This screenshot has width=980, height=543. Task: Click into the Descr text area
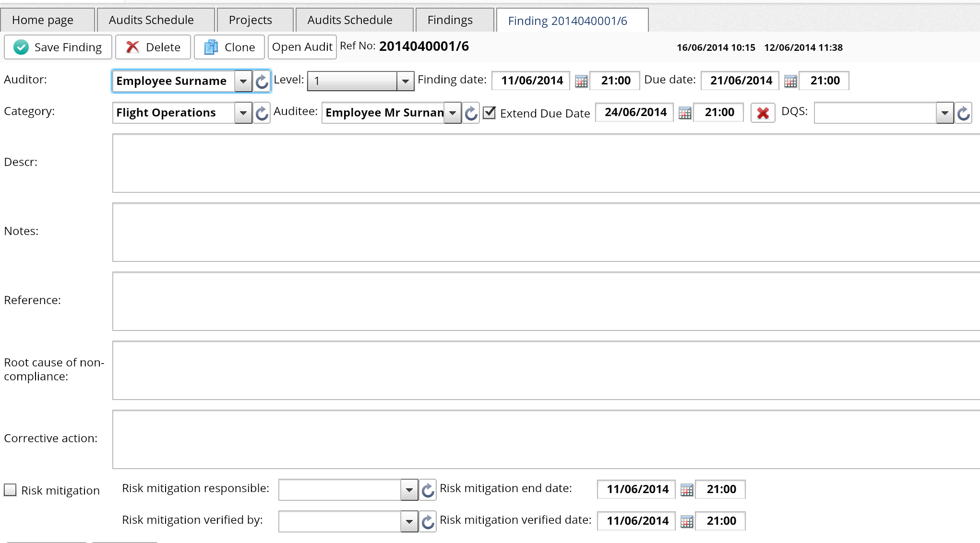coord(546,163)
